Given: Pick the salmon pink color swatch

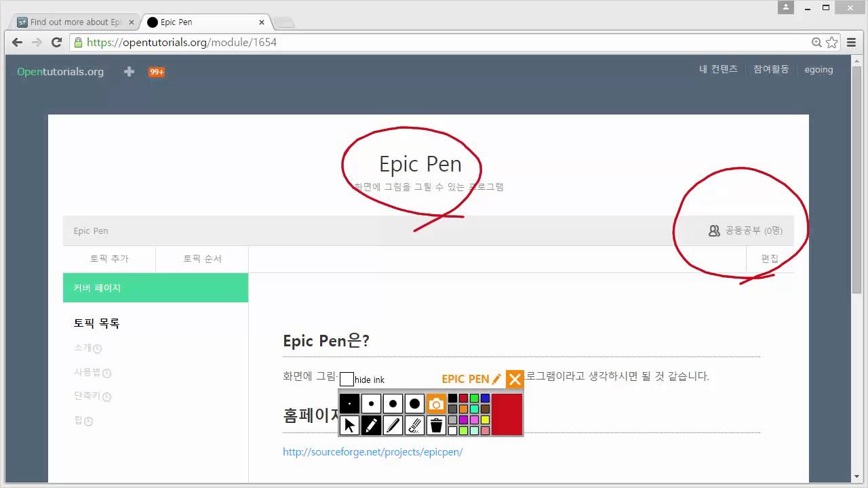Looking at the screenshot, I should click(x=485, y=430).
